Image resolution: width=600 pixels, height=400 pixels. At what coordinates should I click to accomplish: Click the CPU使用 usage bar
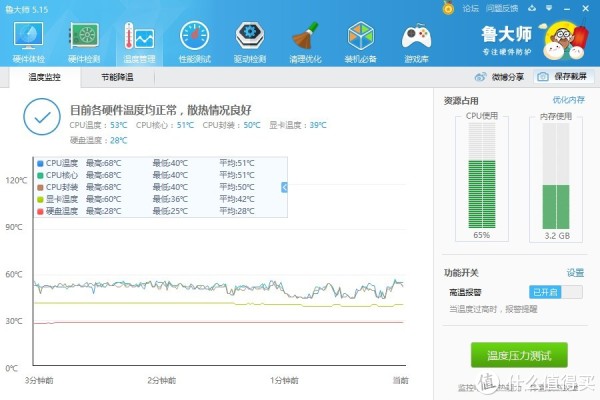(x=482, y=176)
